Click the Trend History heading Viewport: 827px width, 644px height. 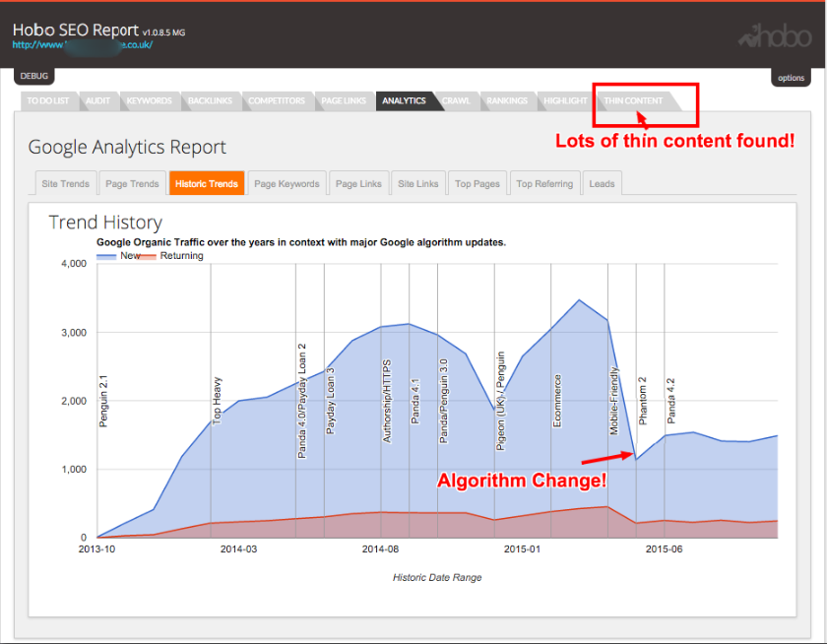[x=105, y=223]
